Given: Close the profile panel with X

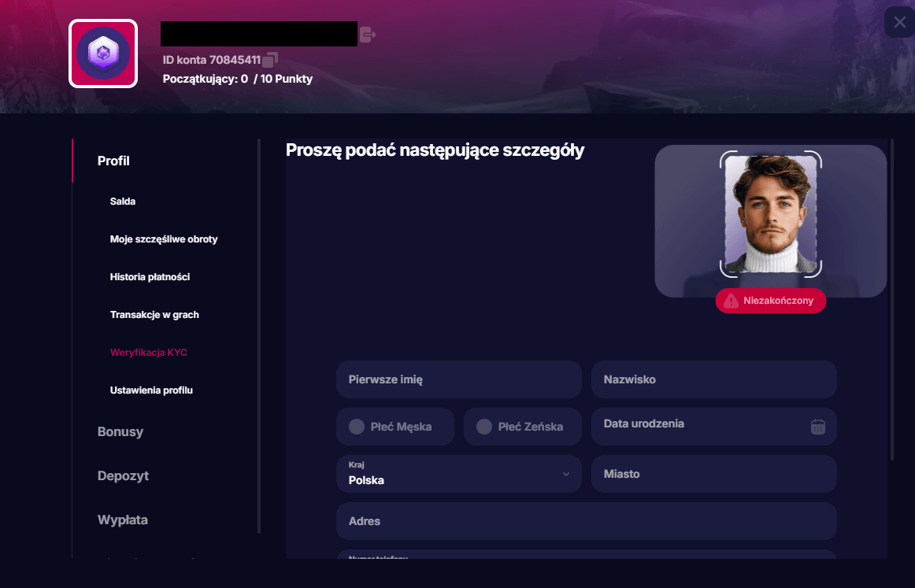Looking at the screenshot, I should click(x=900, y=22).
